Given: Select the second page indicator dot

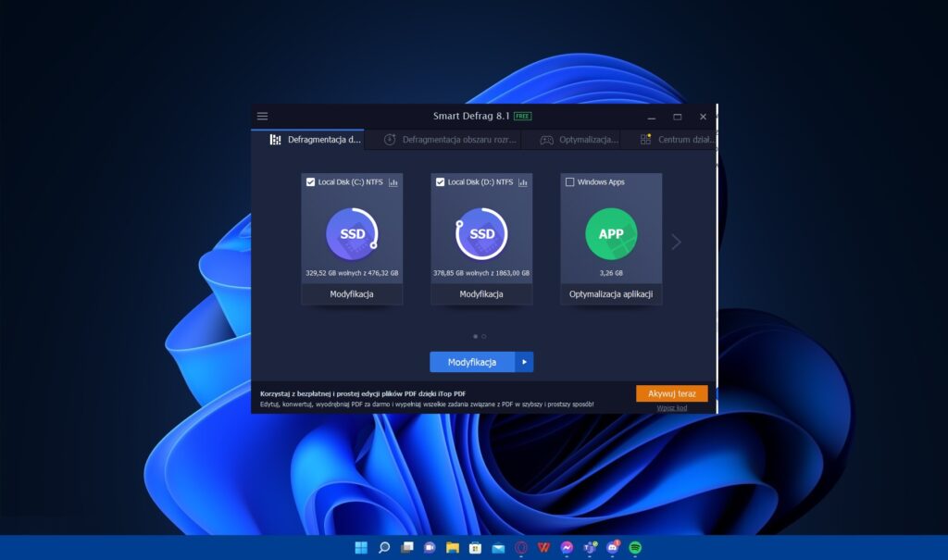Looking at the screenshot, I should pyautogui.click(x=483, y=336).
